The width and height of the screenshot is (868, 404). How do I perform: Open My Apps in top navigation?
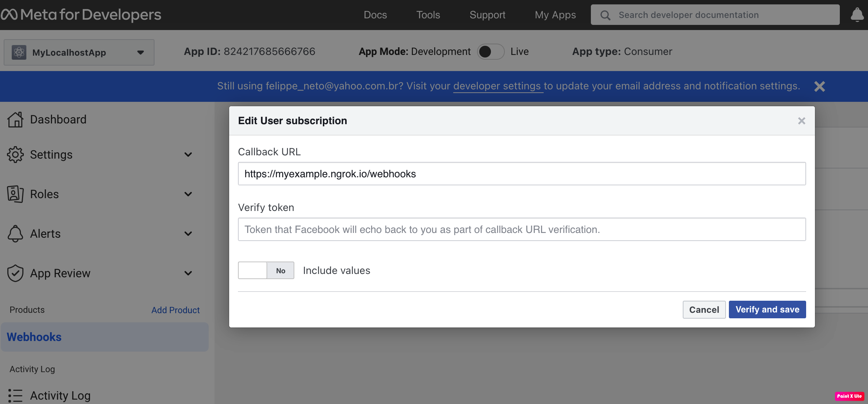pos(555,15)
